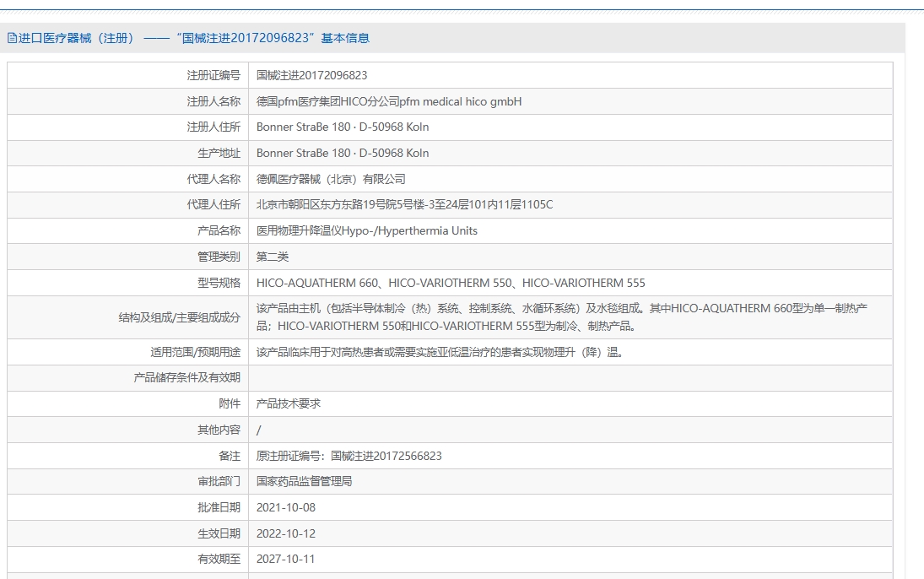Click the 产品储存条件及有效期 label

[186, 378]
